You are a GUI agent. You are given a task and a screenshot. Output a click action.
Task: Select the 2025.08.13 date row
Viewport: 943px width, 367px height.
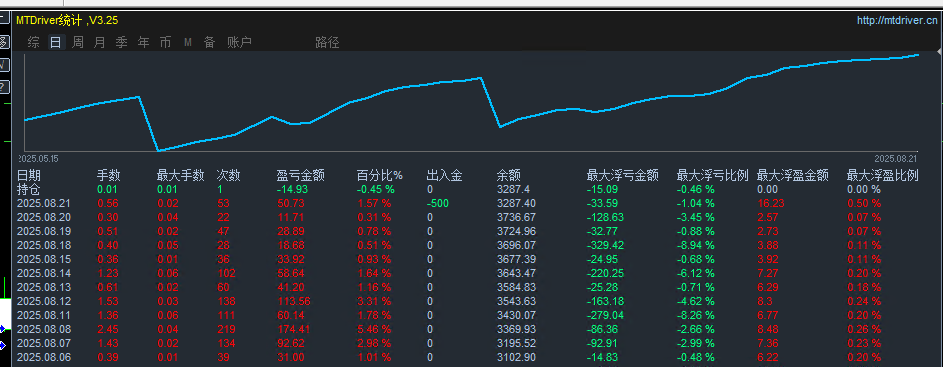(45, 288)
